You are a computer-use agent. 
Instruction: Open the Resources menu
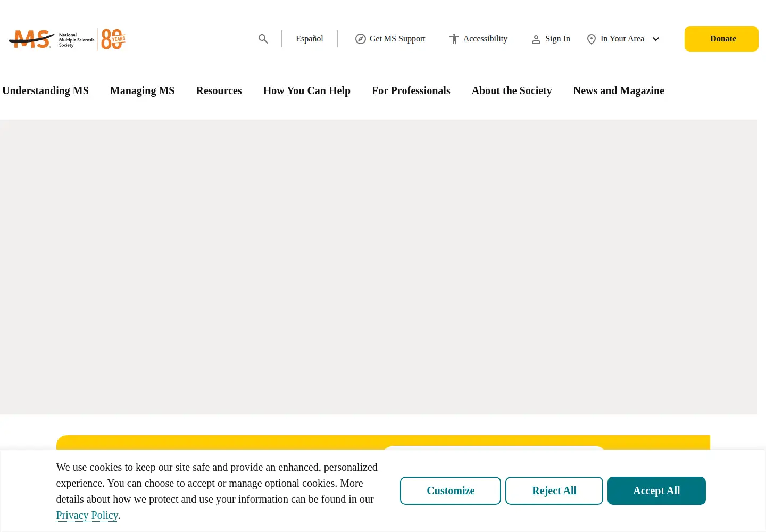pos(219,90)
